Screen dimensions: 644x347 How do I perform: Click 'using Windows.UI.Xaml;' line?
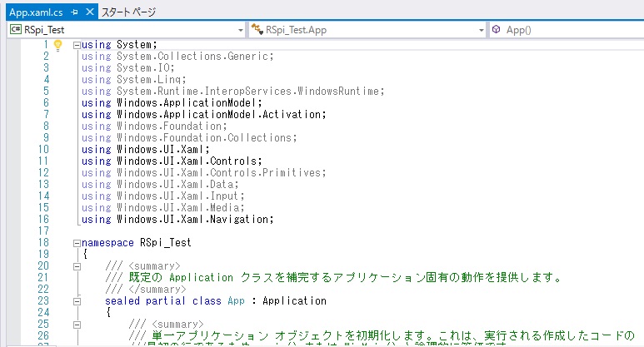point(146,149)
